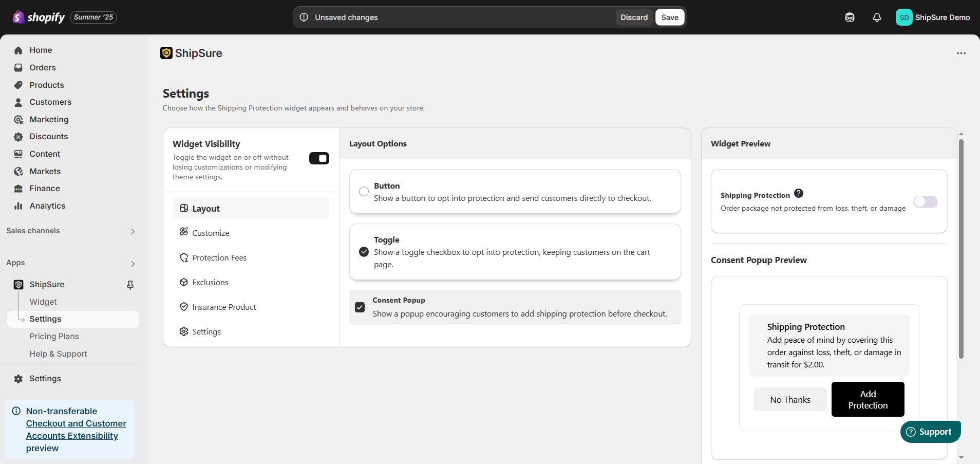Image resolution: width=980 pixels, height=464 pixels.
Task: Click the scrollbar down arrow
Action: click(961, 457)
